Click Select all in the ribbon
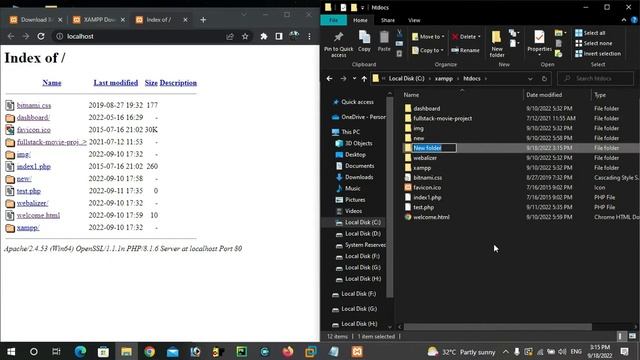Screen dimensions: 640x360 [590, 33]
